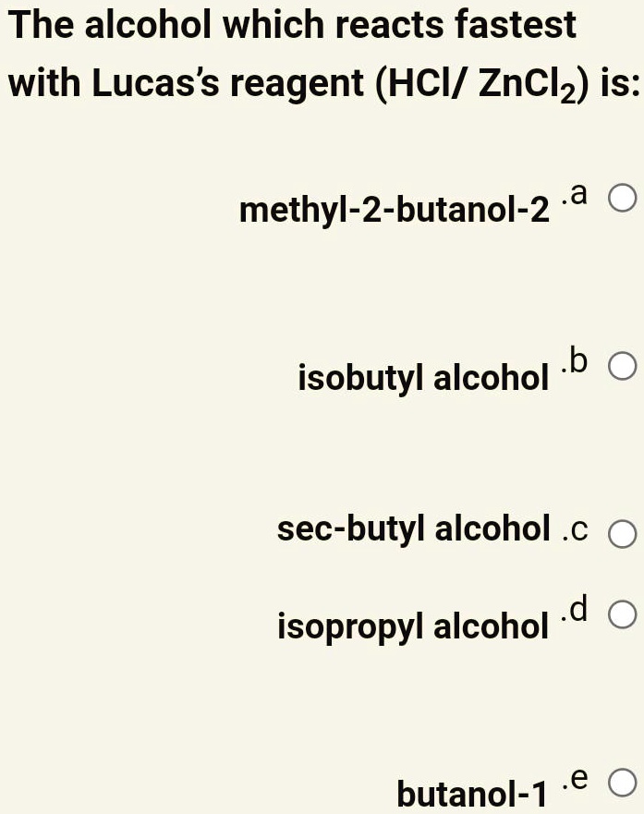Click the letter label e beside butanol-1

573,781
